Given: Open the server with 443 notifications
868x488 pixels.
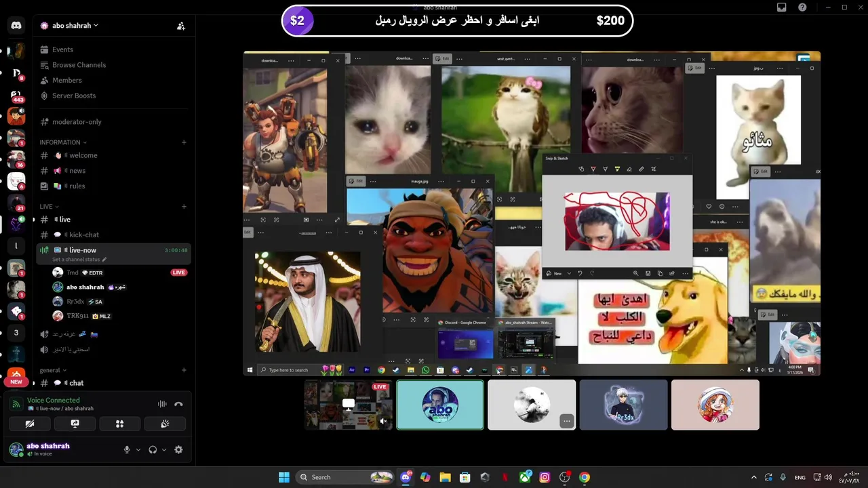Looking at the screenshot, I should (x=16, y=96).
